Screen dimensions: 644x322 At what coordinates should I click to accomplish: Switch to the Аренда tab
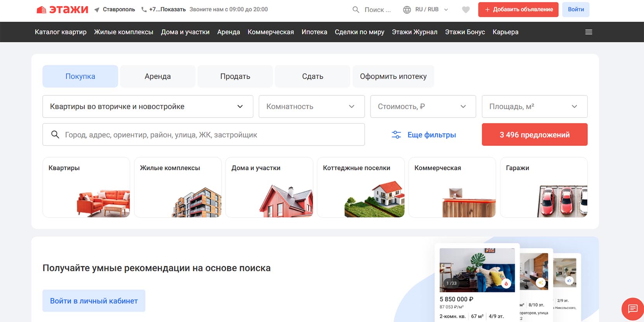click(x=158, y=76)
